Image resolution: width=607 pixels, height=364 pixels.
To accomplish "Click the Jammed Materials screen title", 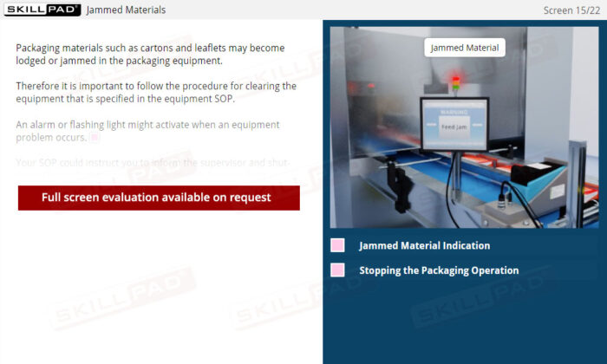I will click(x=127, y=10).
